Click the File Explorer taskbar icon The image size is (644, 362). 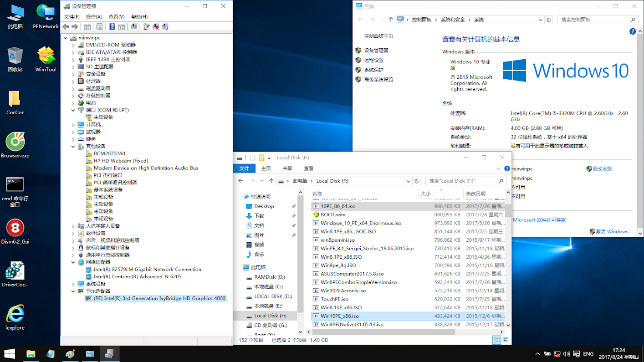coord(31,354)
